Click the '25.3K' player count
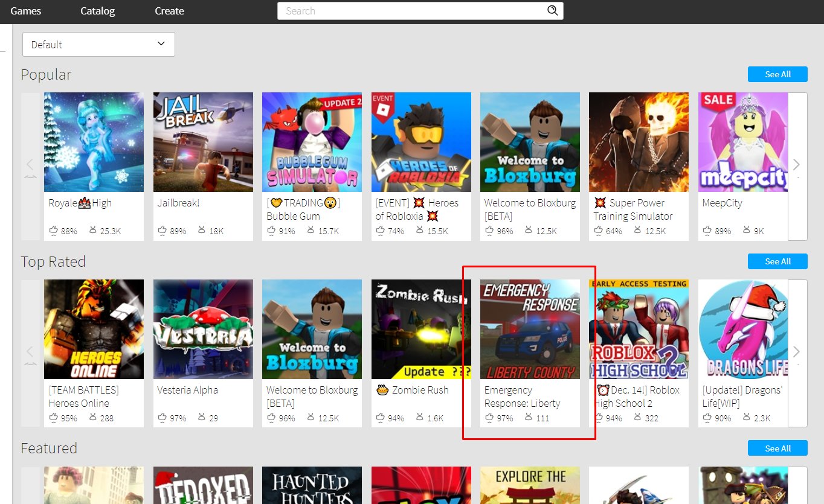 [111, 231]
